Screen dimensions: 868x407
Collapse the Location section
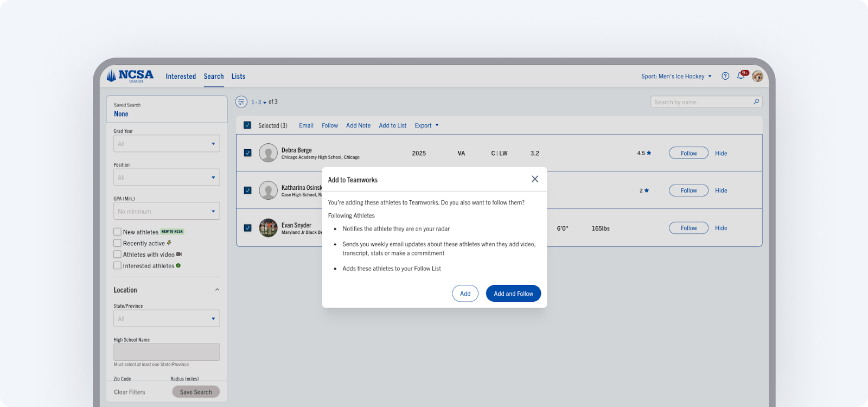tap(217, 290)
